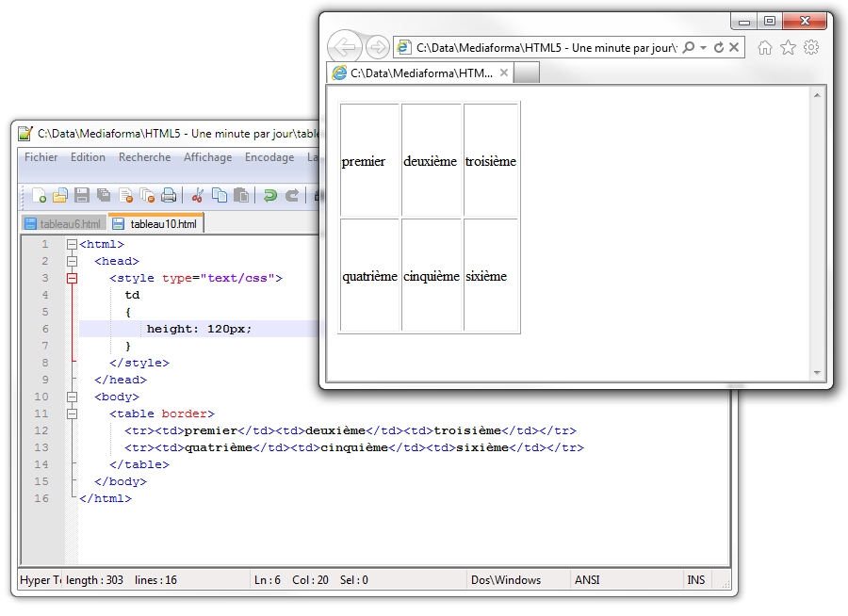Open the Fichier menu
The image size is (848, 616).
point(41,157)
